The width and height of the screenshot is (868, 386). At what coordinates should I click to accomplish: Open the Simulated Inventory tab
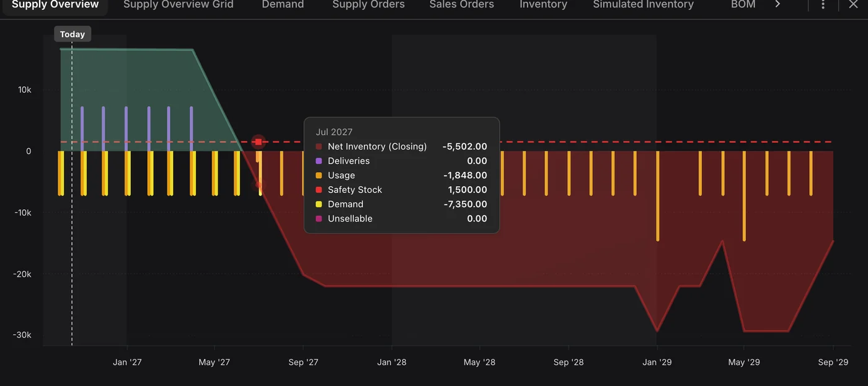pos(643,5)
